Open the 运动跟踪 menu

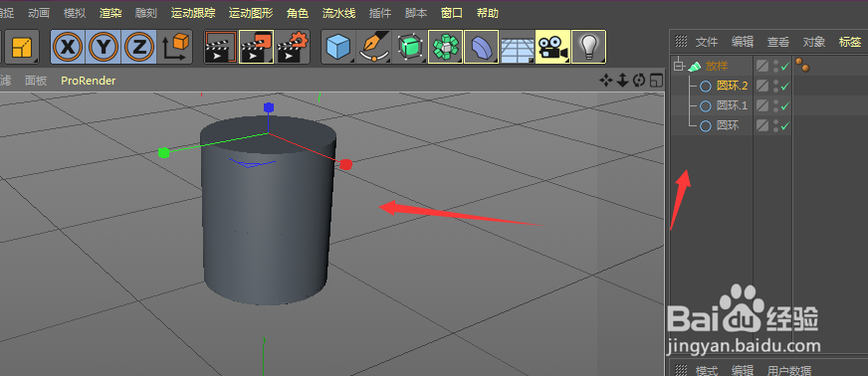[x=193, y=13]
